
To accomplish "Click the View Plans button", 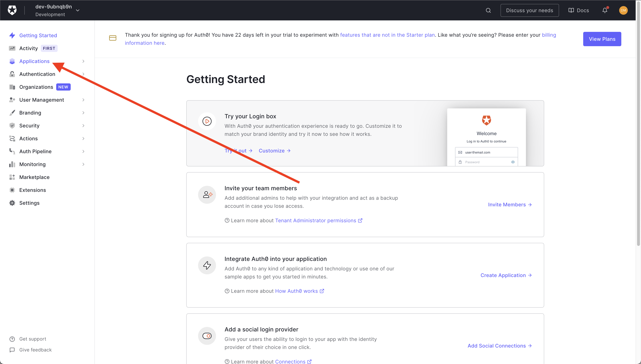I will point(602,39).
